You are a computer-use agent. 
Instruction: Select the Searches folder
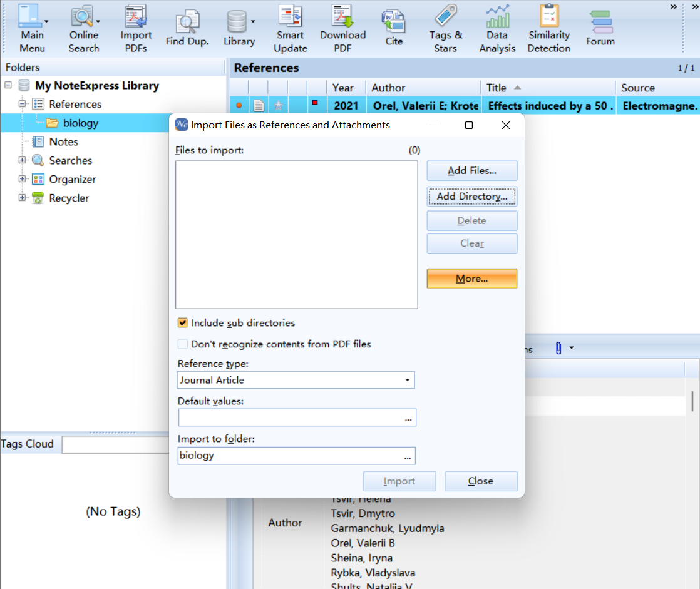click(70, 161)
